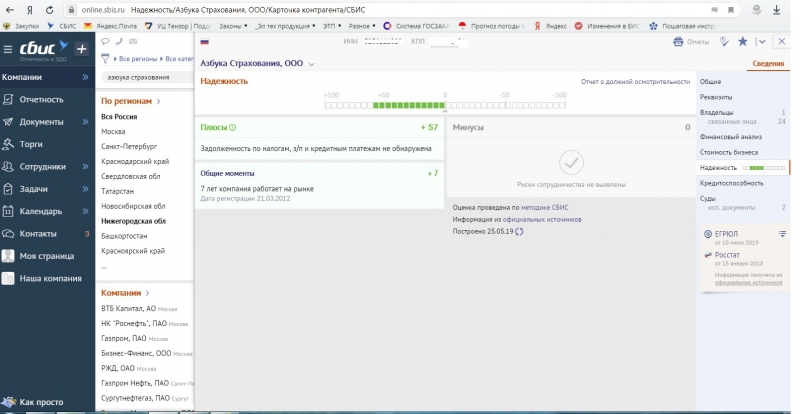Click the verification checkmark icon near Отчеты

coord(724,42)
